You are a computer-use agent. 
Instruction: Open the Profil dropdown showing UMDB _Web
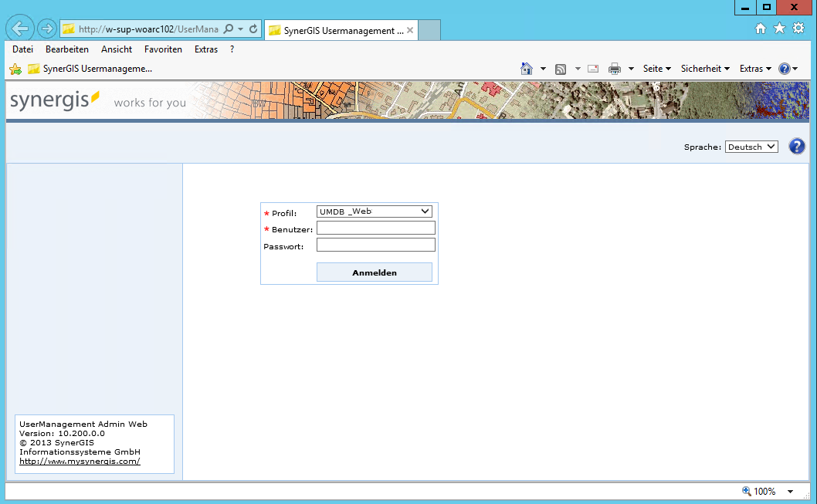374,211
